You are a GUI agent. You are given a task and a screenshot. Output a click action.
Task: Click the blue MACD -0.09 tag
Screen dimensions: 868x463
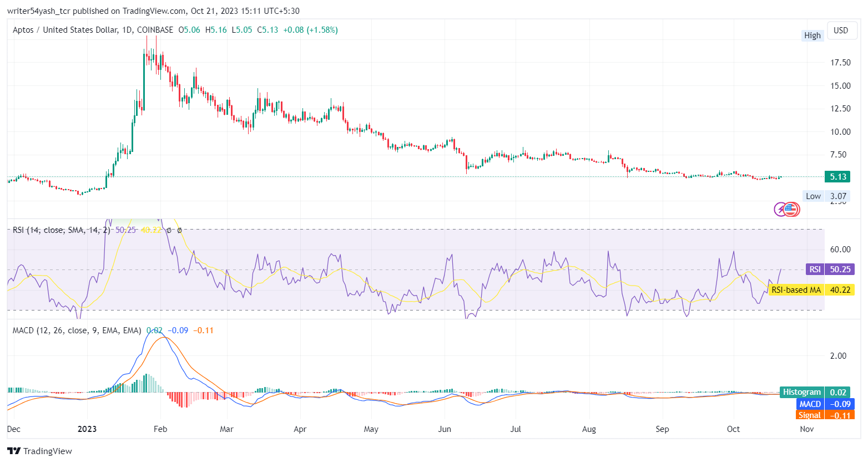[825, 404]
